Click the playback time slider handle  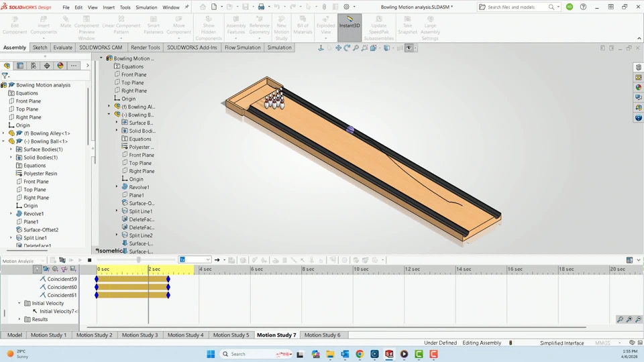139,260
